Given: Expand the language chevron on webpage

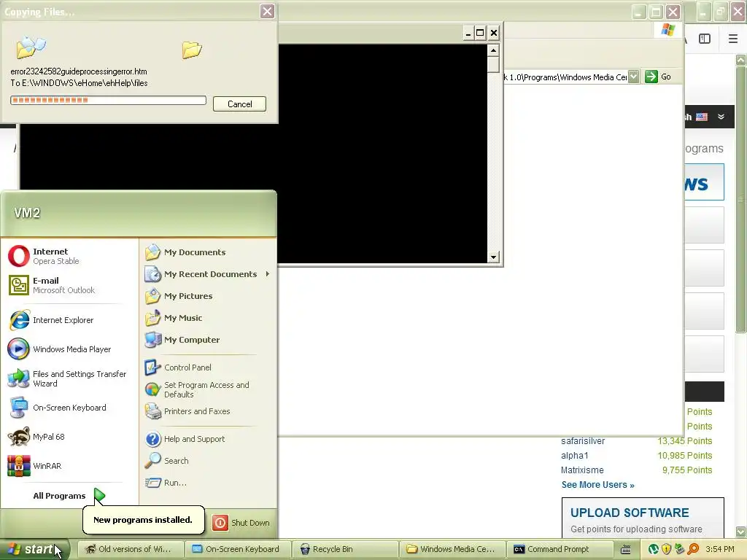Looking at the screenshot, I should coord(721,117).
